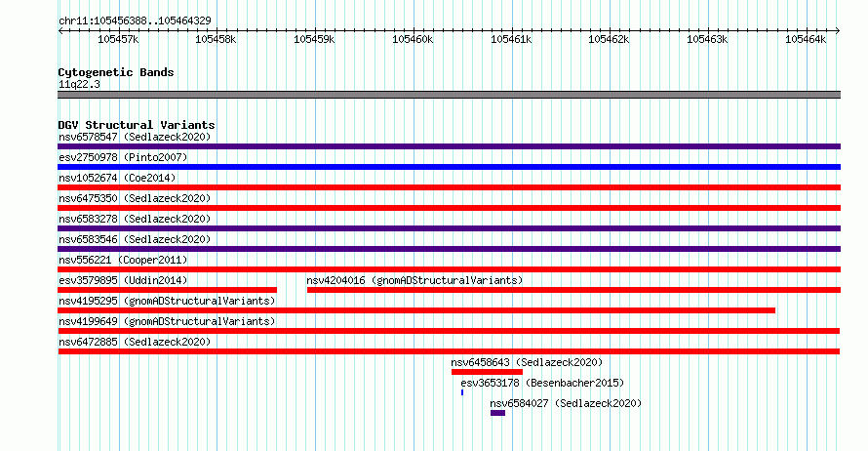Screen dimensions: 868x451
Task: Select the purple bar under nsv6578547
Action: pyautogui.click(x=449, y=146)
